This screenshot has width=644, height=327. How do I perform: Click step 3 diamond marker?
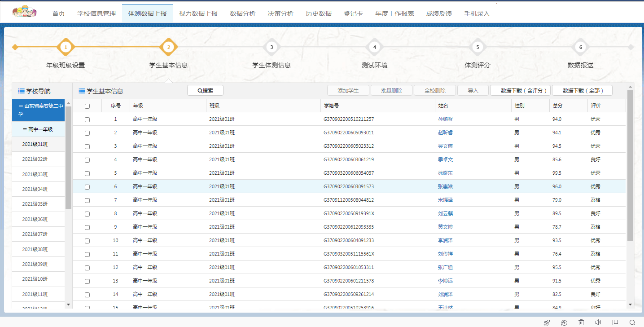[272, 47]
